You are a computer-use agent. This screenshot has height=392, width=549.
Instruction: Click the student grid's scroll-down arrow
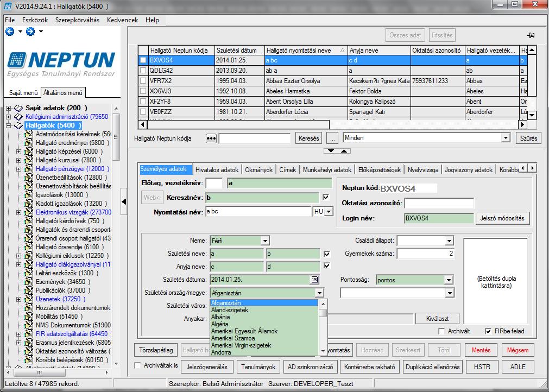(532, 115)
